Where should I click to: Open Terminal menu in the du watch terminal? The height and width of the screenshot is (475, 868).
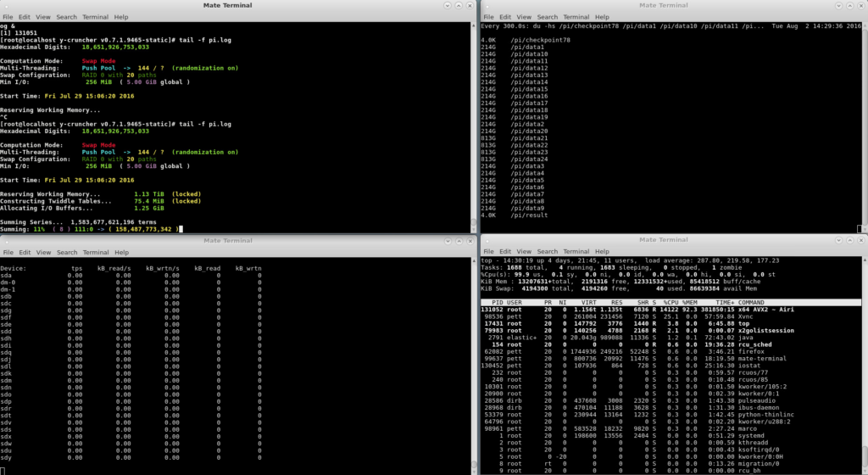pos(576,17)
